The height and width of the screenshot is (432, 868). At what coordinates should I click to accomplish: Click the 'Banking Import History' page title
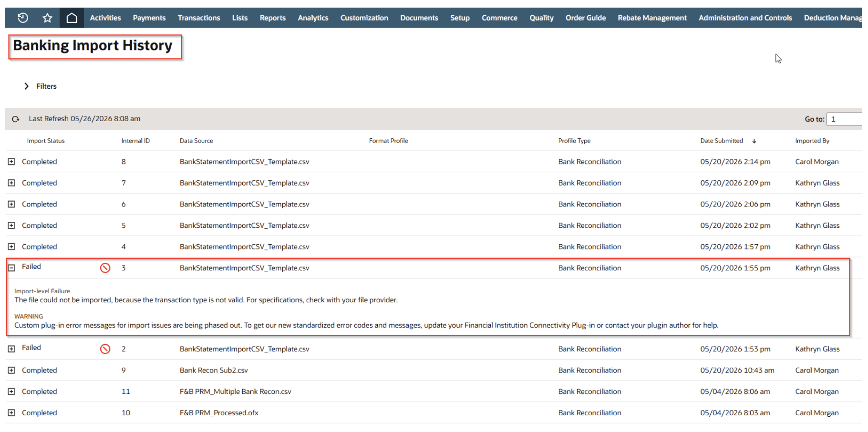(x=93, y=46)
